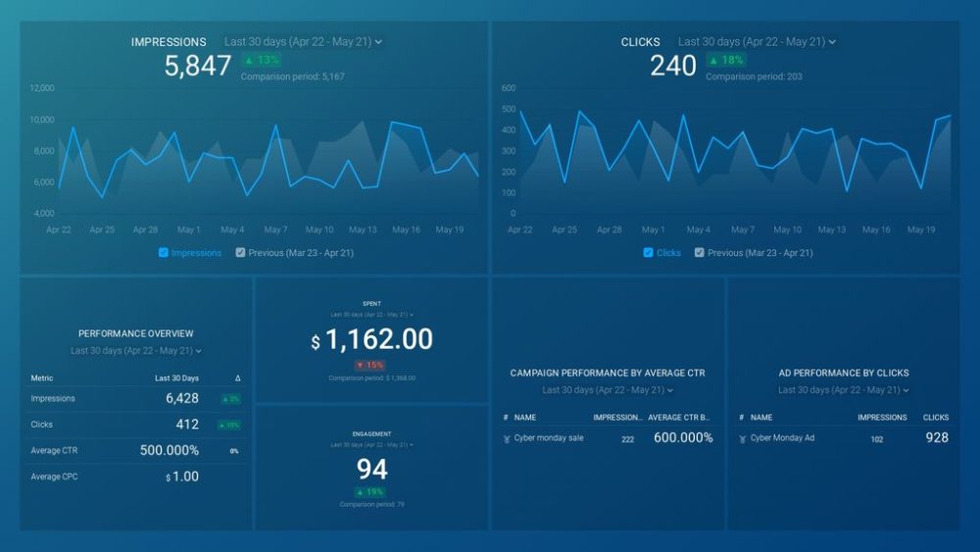Image resolution: width=980 pixels, height=552 pixels.
Task: Toggle the Clicks series checkbox
Action: 648,253
